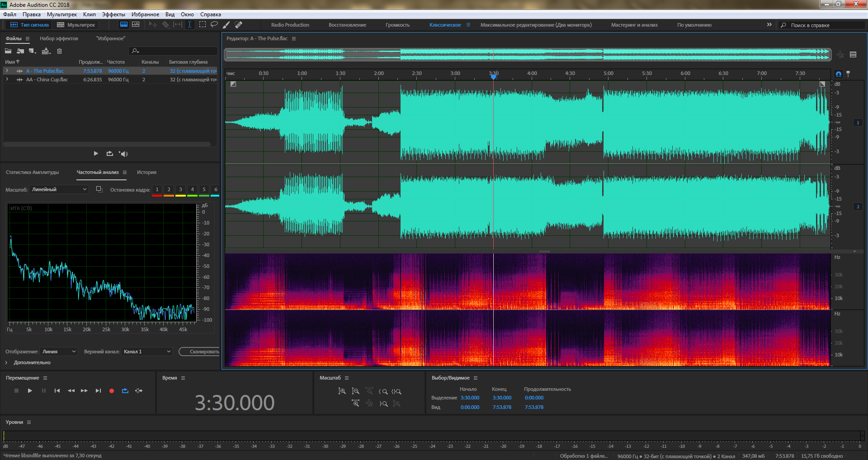Image resolution: width=868 pixels, height=460 pixels.
Task: Select the Spot Healing Brush tool
Action: pyautogui.click(x=239, y=25)
